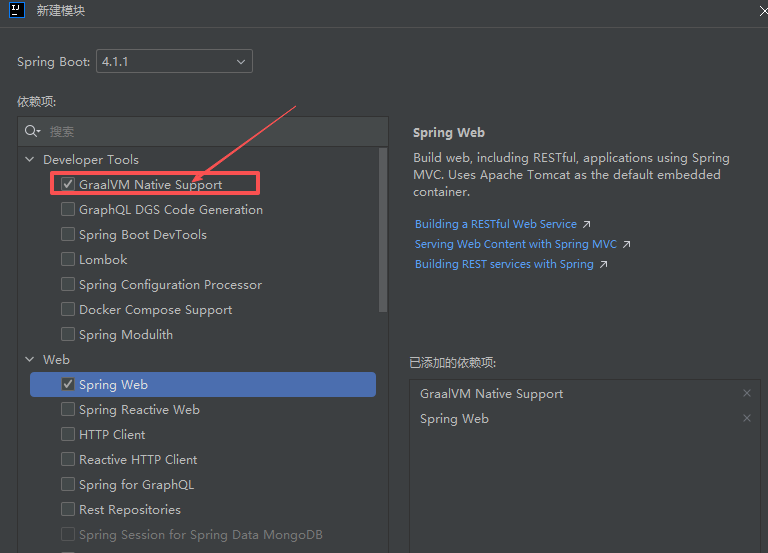Select Reactive HTTP Client row label
This screenshot has width=768, height=553.
point(138,459)
